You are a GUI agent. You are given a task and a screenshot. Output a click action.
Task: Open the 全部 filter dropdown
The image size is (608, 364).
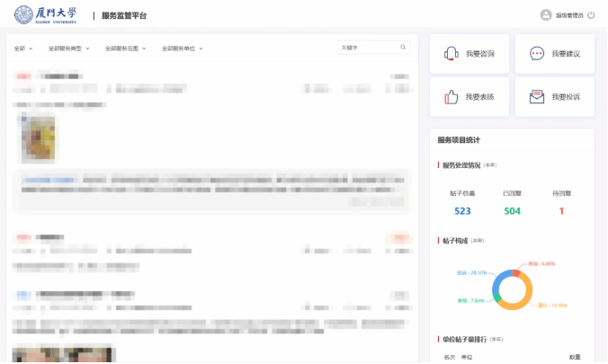pos(23,49)
